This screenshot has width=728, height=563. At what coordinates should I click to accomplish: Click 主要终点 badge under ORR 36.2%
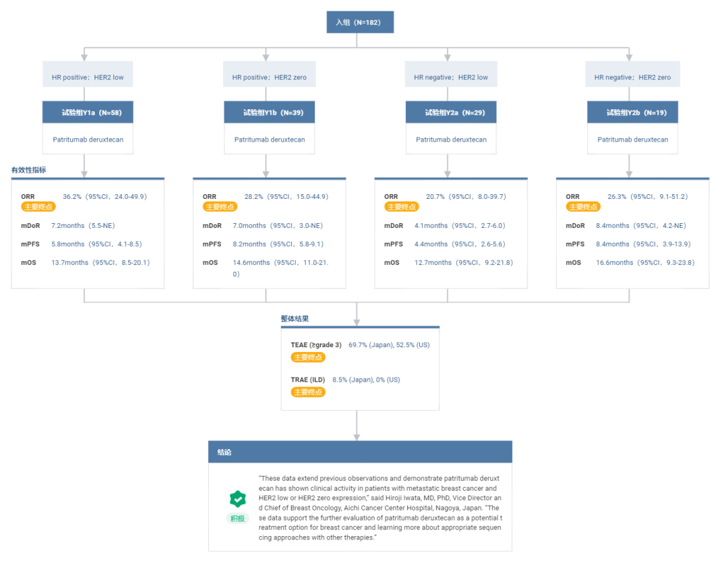click(38, 207)
